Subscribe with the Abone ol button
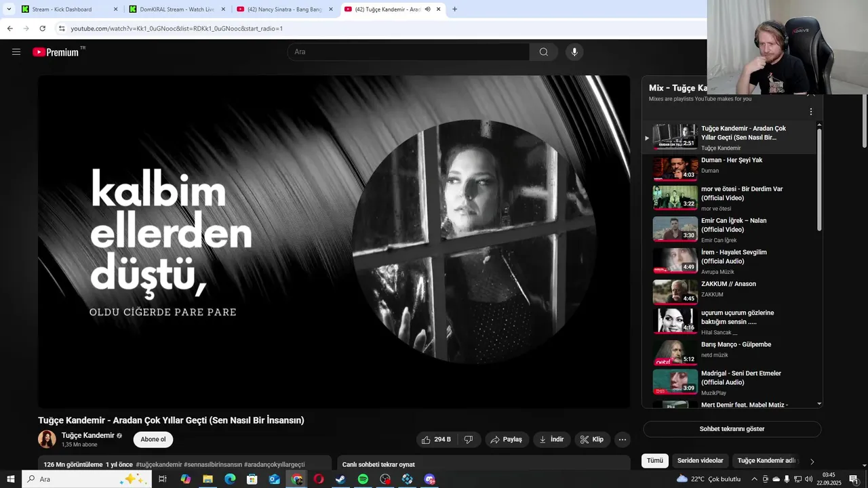Viewport: 868px width, 488px height. [153, 440]
